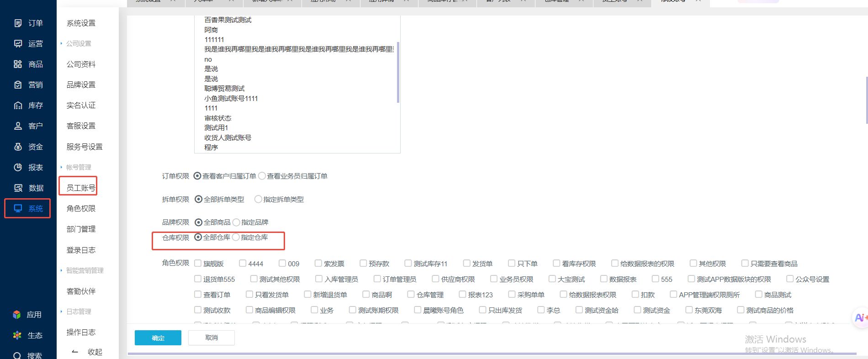Collapse the 帐号管理 menu group
Screen dimensions: 868x359
tap(76, 167)
